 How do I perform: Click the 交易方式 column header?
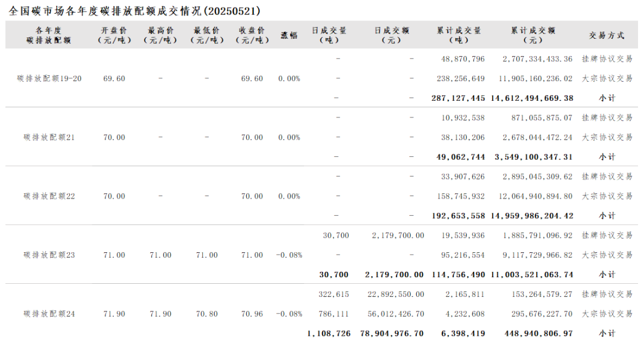click(606, 35)
